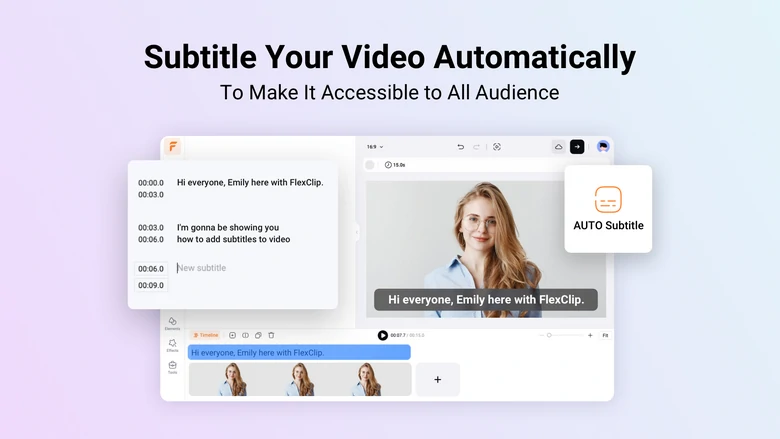Screen dimensions: 780x439
Task: Click the trash delete icon in timeline toolbar
Action: [271, 335]
